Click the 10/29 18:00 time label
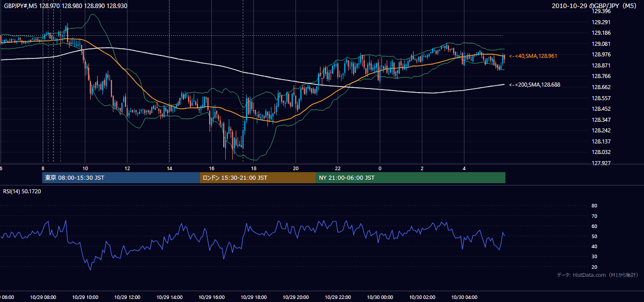The width and height of the screenshot is (644, 302). pos(253,297)
